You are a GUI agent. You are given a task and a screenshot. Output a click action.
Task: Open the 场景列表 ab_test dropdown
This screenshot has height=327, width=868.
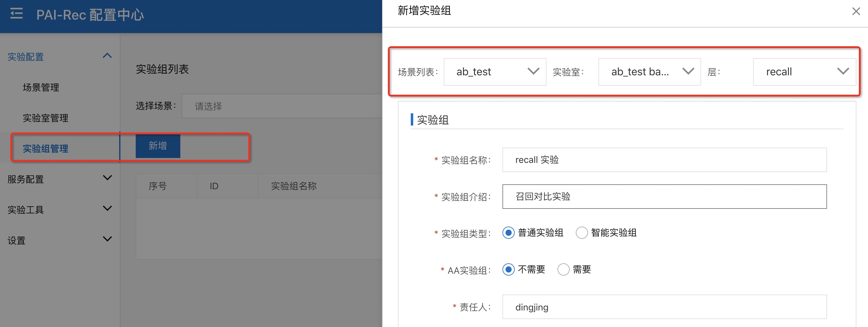pos(495,72)
